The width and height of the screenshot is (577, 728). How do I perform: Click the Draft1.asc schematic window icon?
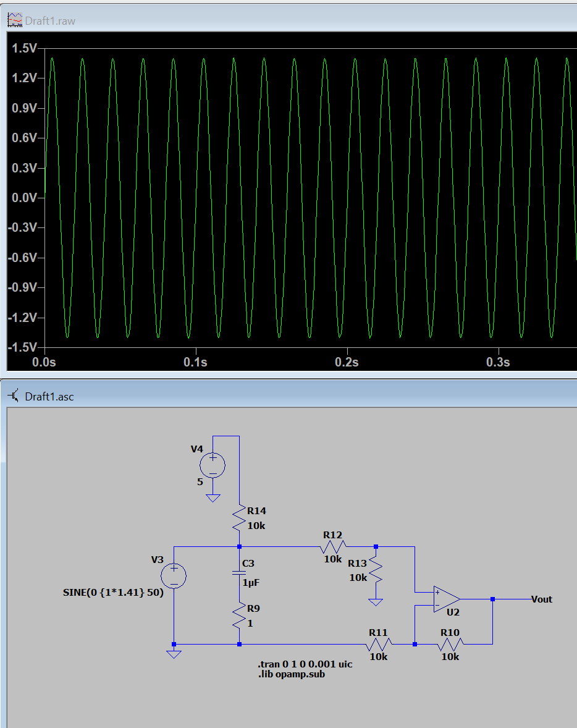pyautogui.click(x=14, y=396)
